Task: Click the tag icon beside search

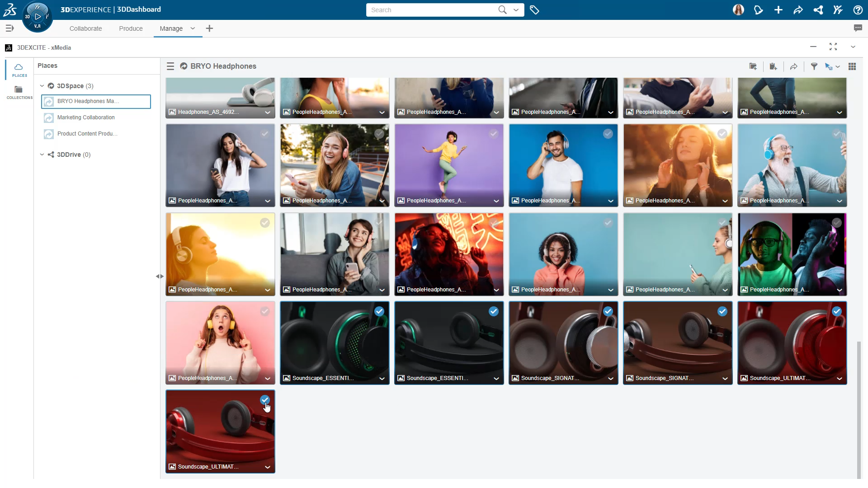Action: click(x=534, y=10)
